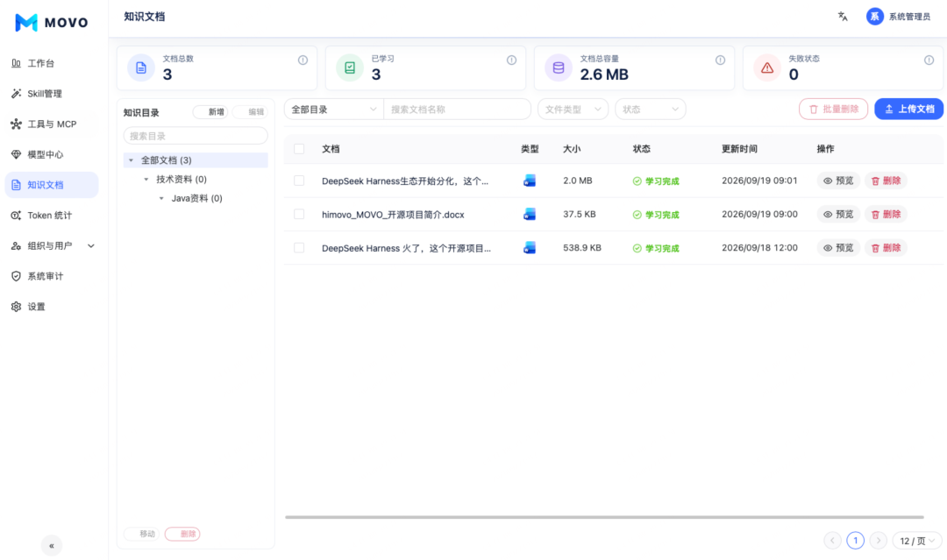Toggle the Java资料 tree arrow
This screenshot has height=560, width=947.
pyautogui.click(x=161, y=199)
